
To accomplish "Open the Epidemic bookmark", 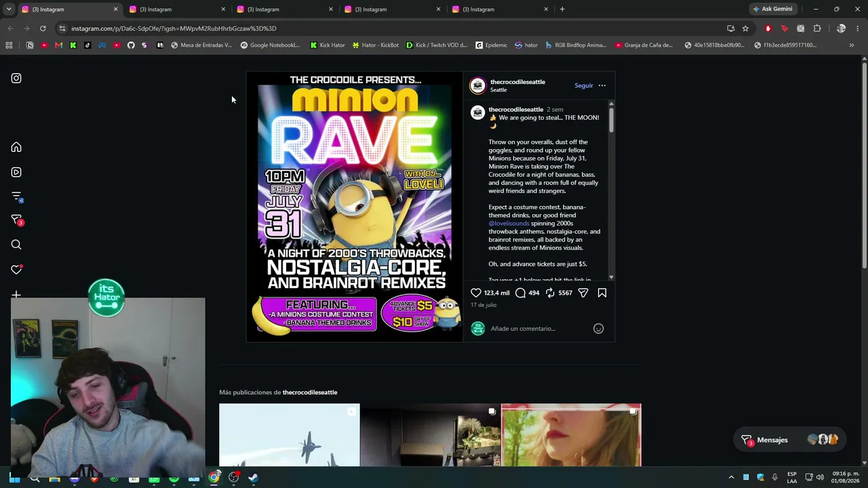I will pos(491,45).
